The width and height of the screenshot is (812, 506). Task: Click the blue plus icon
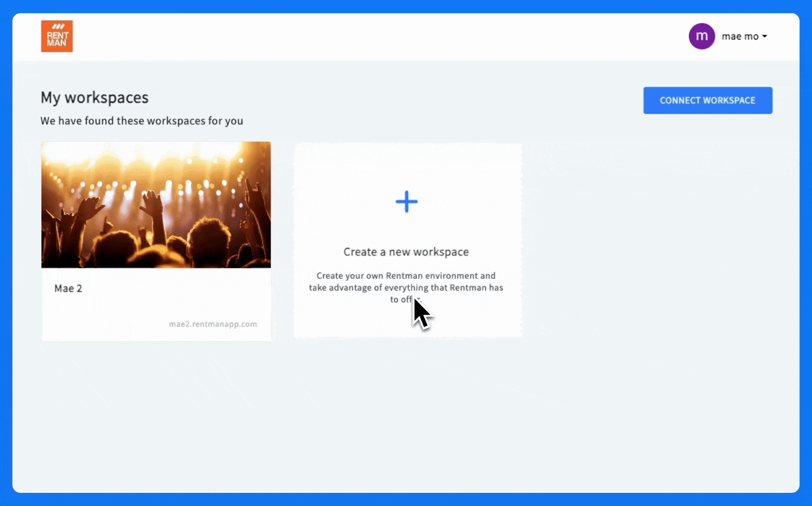point(406,202)
